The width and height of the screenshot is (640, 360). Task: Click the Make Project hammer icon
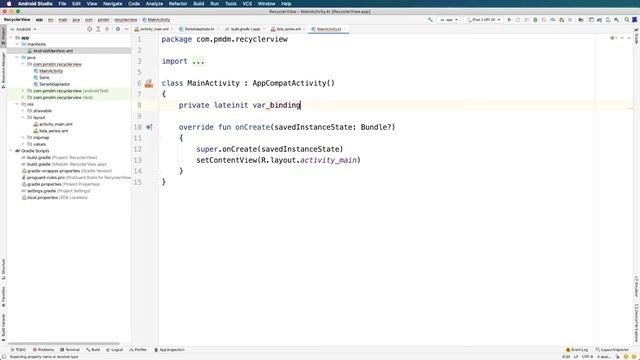tap(430, 20)
